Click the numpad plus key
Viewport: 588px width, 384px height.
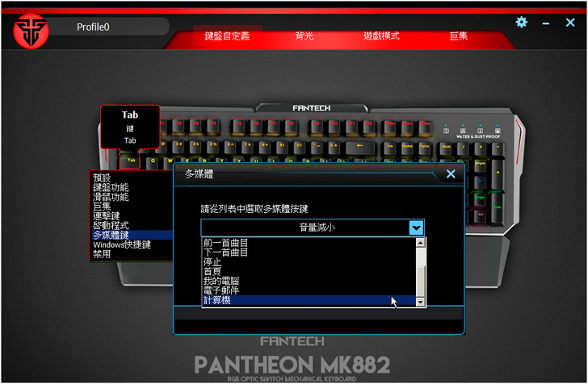coord(498,174)
